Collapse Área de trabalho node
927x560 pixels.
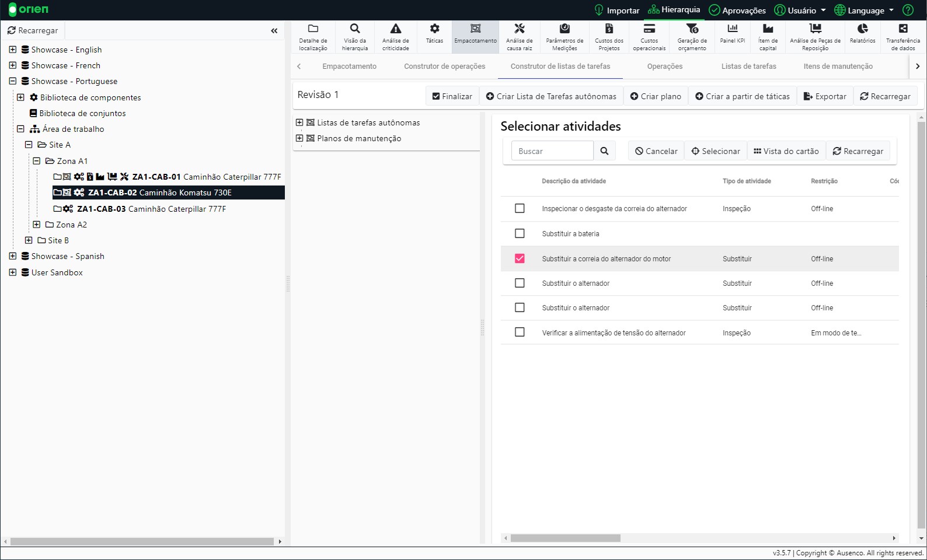coord(20,129)
